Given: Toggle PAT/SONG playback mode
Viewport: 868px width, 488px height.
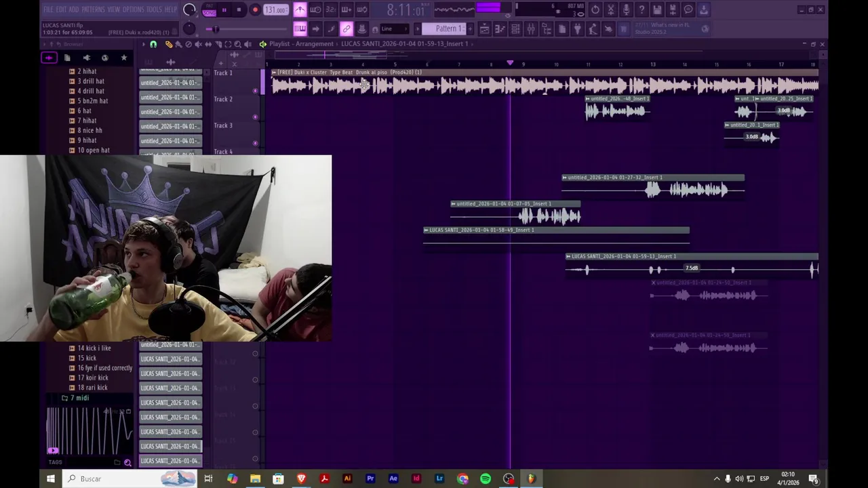Looking at the screenshot, I should click(209, 9).
